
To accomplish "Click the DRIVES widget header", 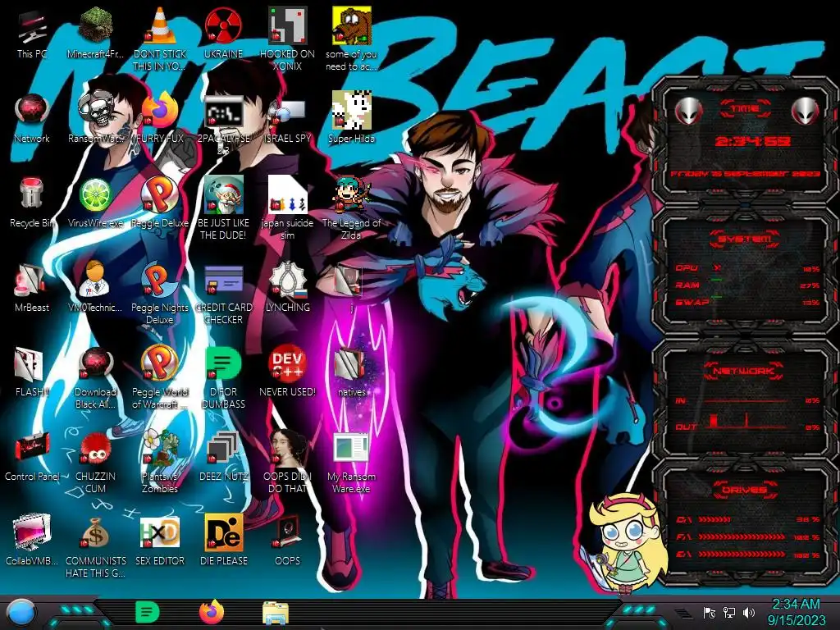I will pos(745,490).
